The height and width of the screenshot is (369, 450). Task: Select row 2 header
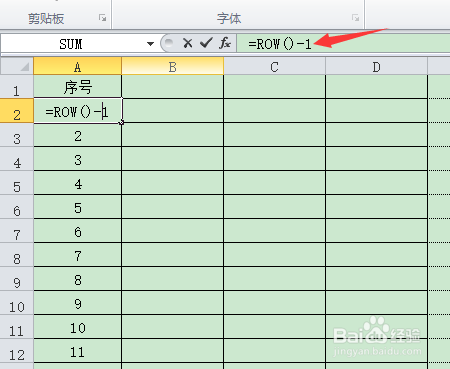pyautogui.click(x=17, y=111)
